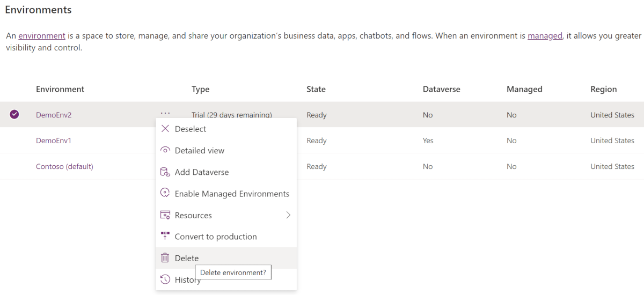This screenshot has height=295, width=644.
Task: Click the X icon beside Deselect
Action: click(x=165, y=129)
